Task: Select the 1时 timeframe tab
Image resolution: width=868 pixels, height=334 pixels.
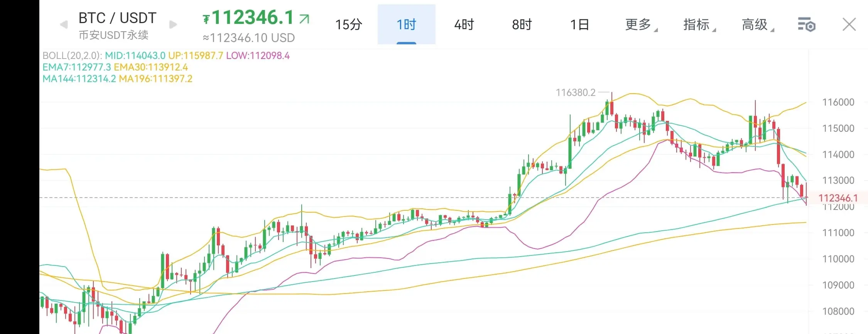Action: point(407,25)
